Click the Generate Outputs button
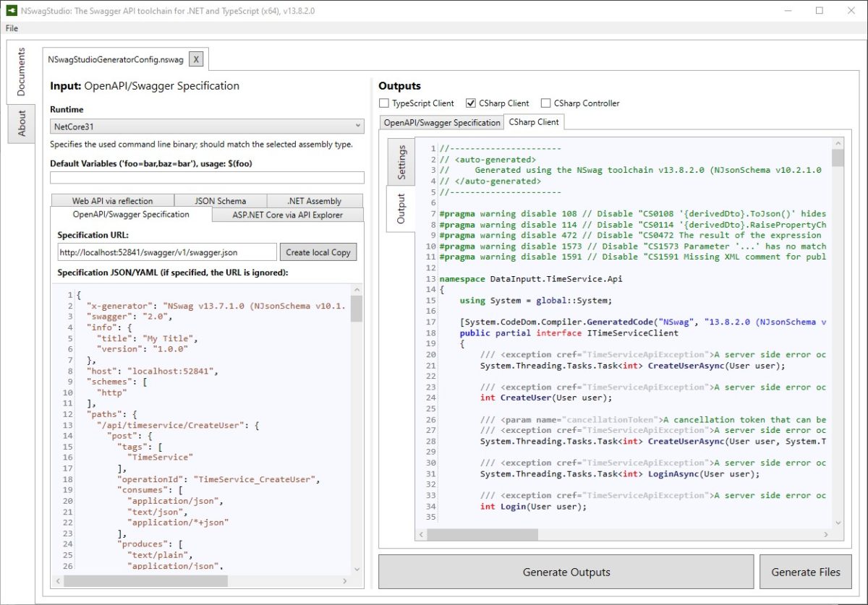This screenshot has height=605, width=868. click(x=566, y=572)
